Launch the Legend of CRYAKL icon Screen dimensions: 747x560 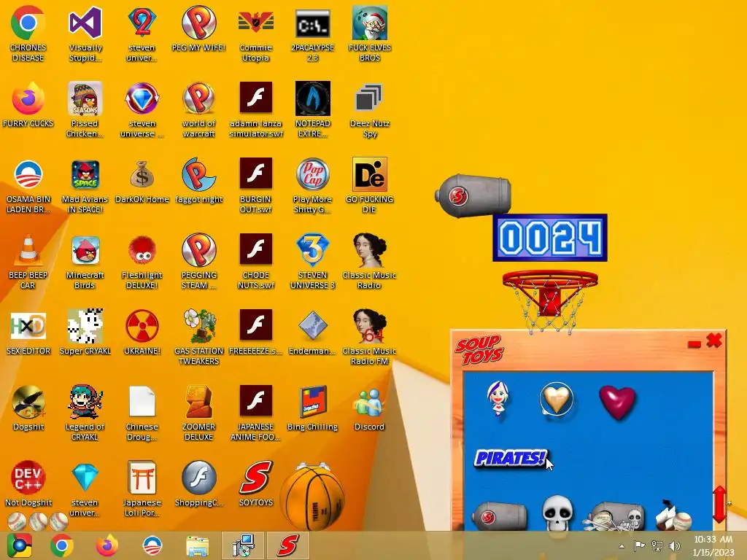(85, 413)
